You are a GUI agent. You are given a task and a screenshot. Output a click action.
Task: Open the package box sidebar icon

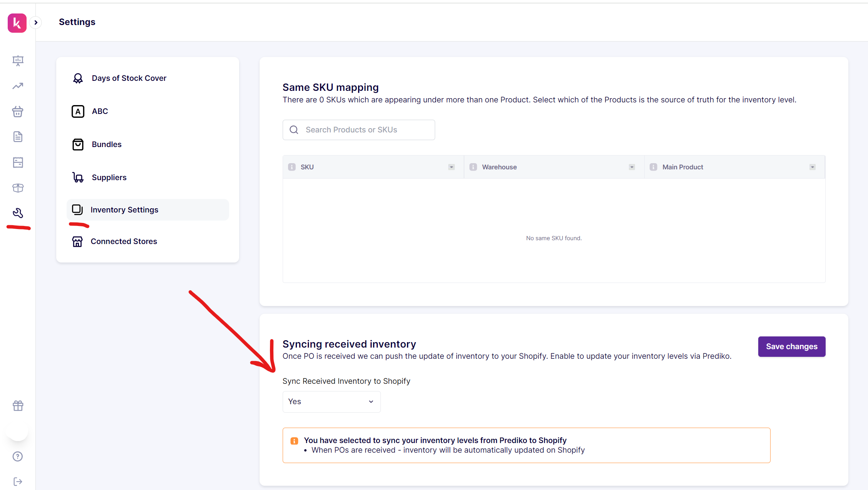18,188
